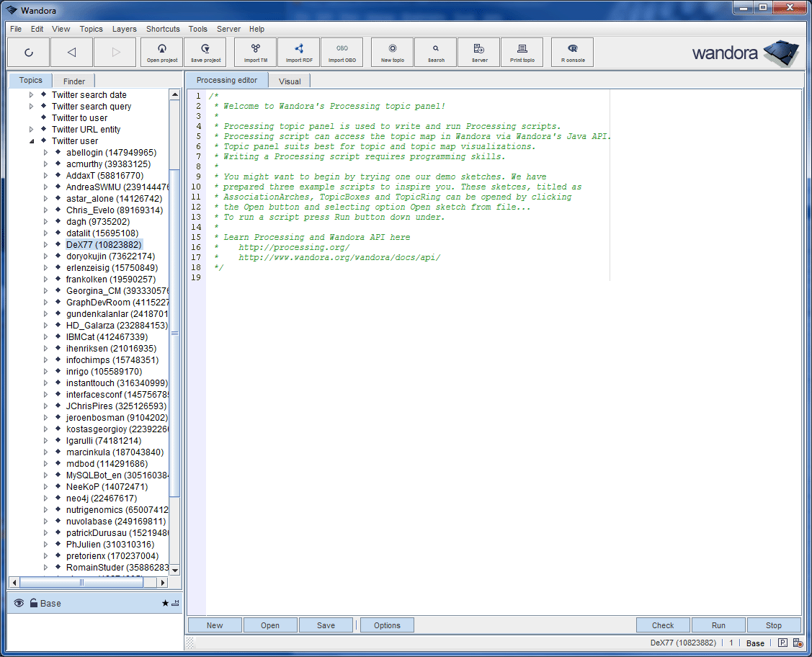
Task: Create a topic with the New topic icon
Action: pyautogui.click(x=391, y=52)
